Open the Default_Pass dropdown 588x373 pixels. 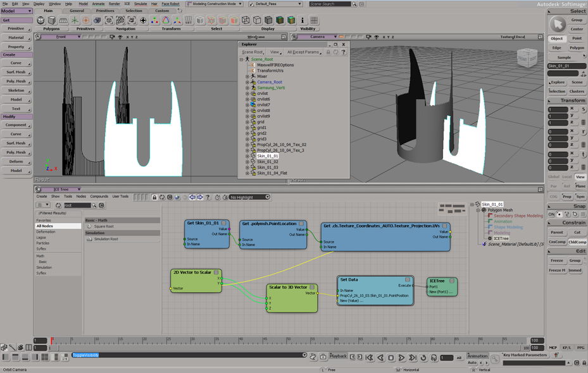(276, 4)
